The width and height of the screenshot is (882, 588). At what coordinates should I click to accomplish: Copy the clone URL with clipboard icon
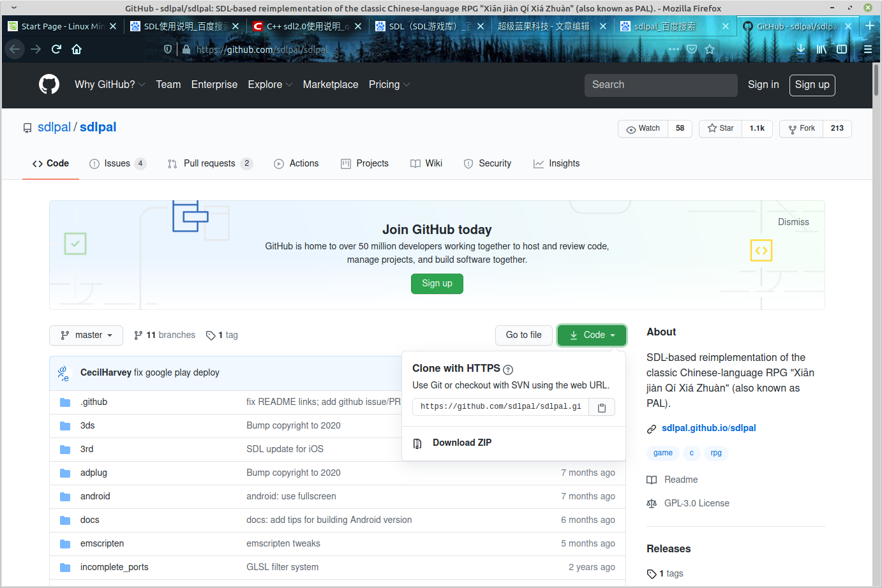(x=601, y=408)
